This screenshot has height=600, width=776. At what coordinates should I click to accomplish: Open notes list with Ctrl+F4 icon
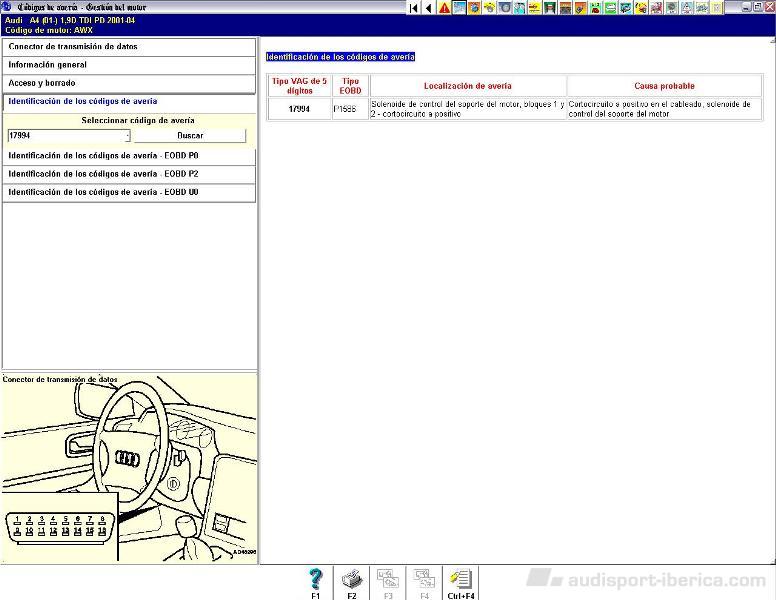461,583
